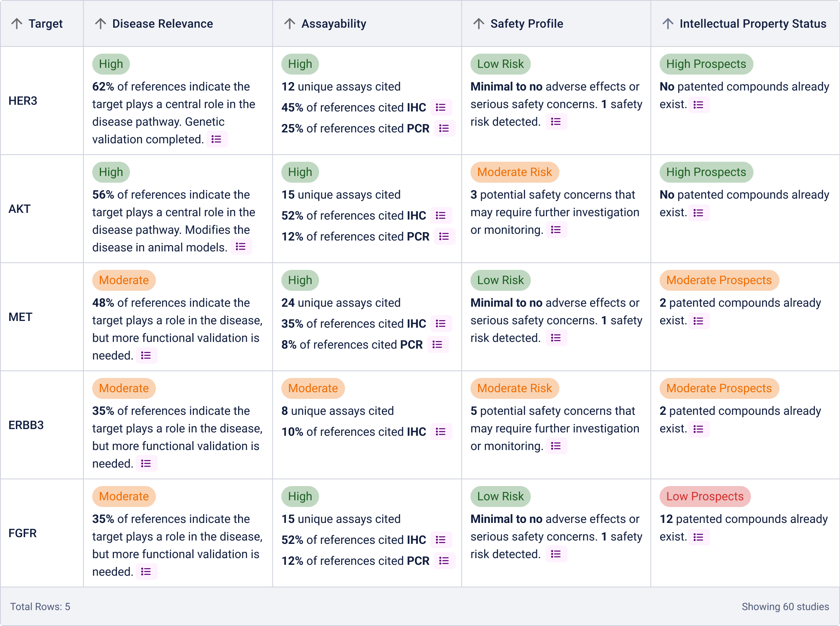Select the MET target row label
The height and width of the screenshot is (626, 840).
(x=21, y=317)
